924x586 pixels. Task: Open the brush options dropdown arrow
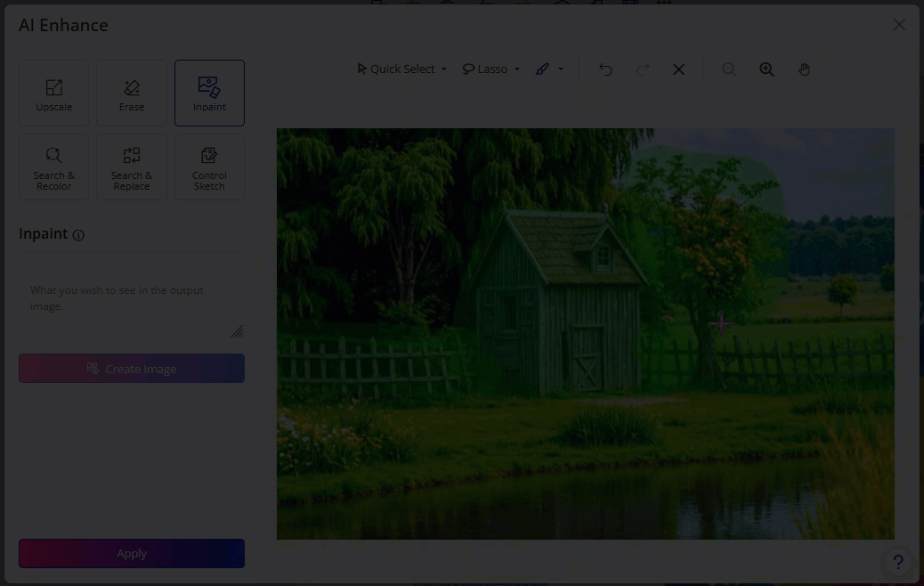click(x=561, y=69)
